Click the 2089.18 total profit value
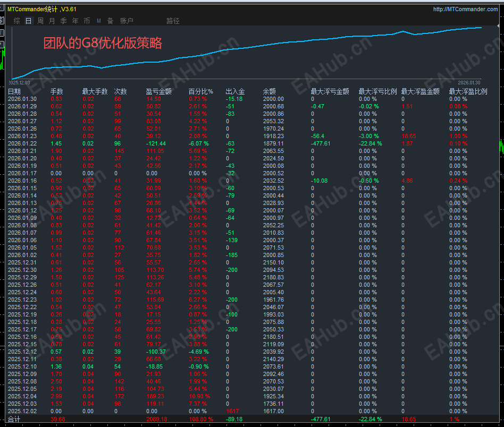 [x=156, y=419]
